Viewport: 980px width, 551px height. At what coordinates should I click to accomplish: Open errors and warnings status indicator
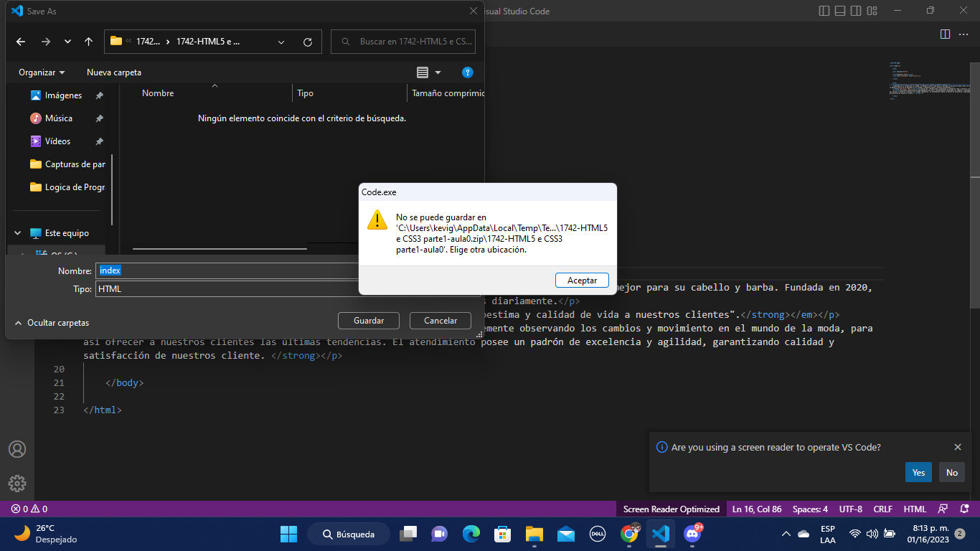29,509
